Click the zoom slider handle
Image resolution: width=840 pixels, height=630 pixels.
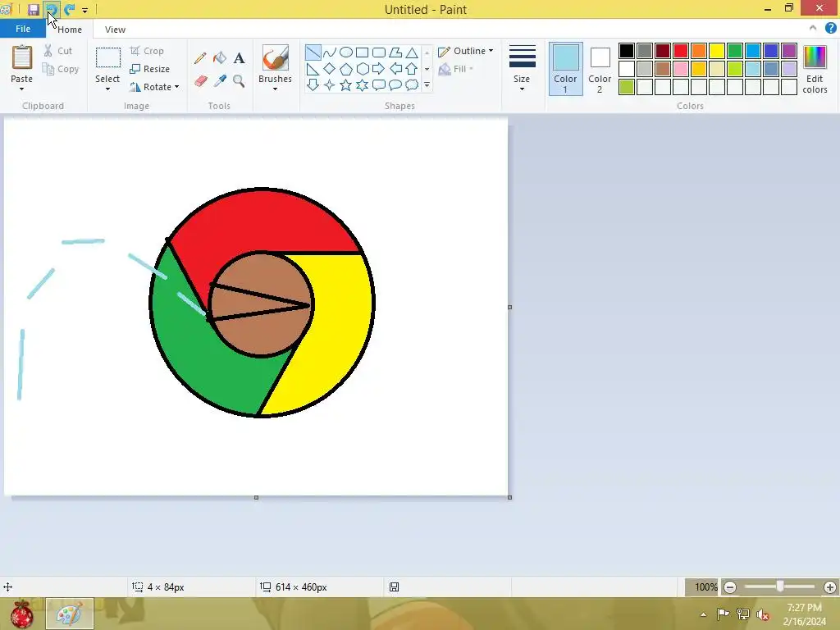(x=780, y=587)
